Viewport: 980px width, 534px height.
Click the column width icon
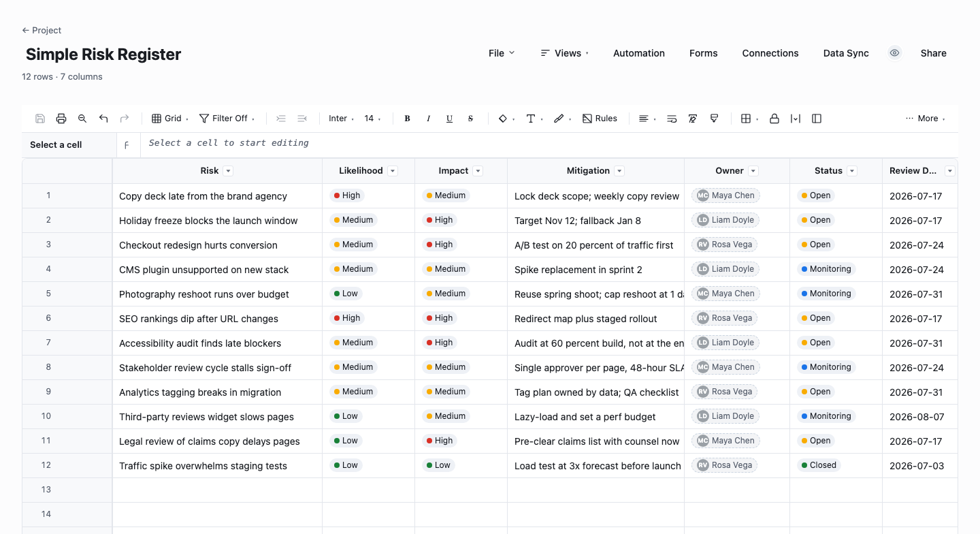click(796, 119)
